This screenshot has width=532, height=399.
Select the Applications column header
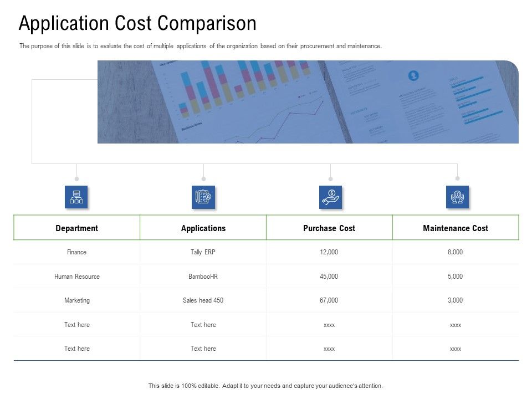203,228
